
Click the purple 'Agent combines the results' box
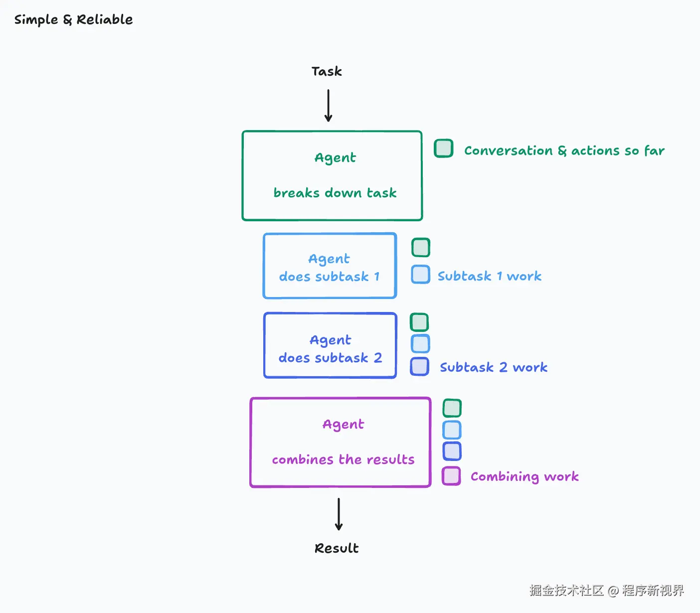(341, 442)
